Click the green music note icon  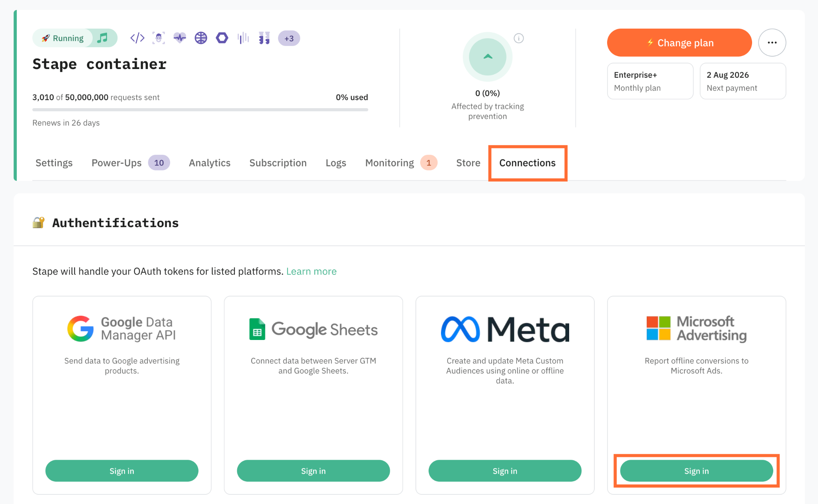click(x=103, y=38)
